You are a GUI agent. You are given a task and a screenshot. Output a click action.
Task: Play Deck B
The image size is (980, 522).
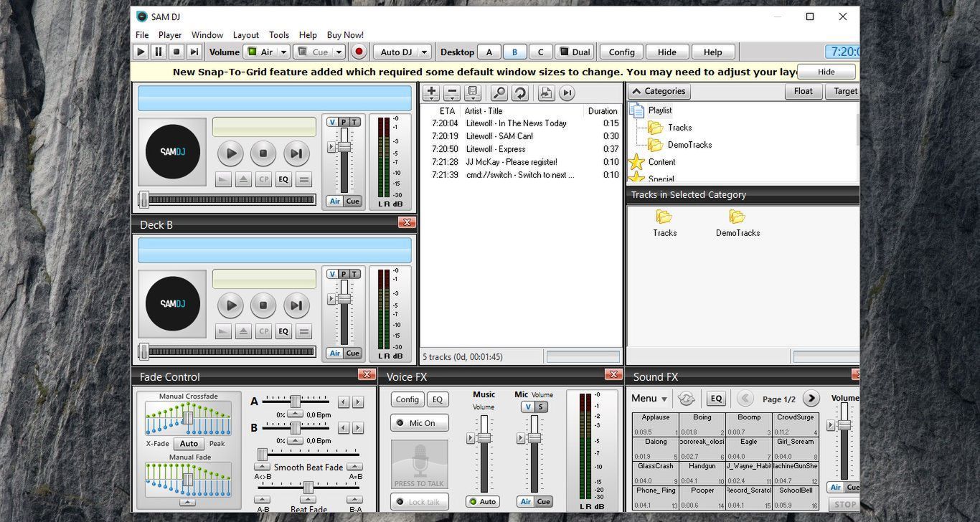pos(231,305)
